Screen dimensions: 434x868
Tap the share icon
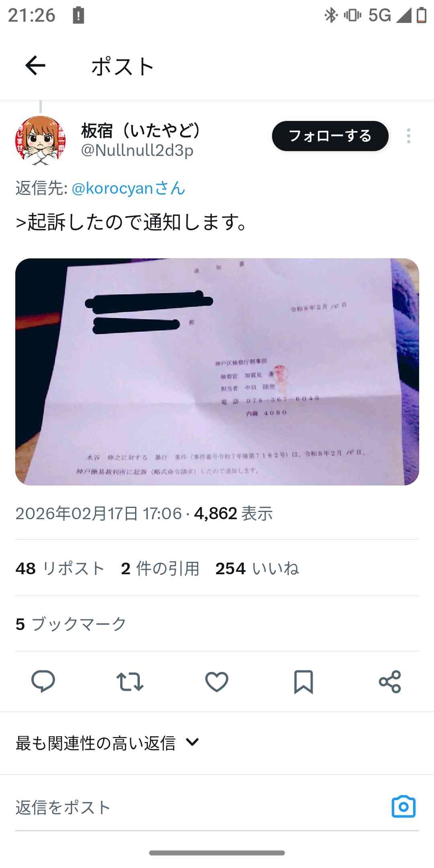pos(390,682)
